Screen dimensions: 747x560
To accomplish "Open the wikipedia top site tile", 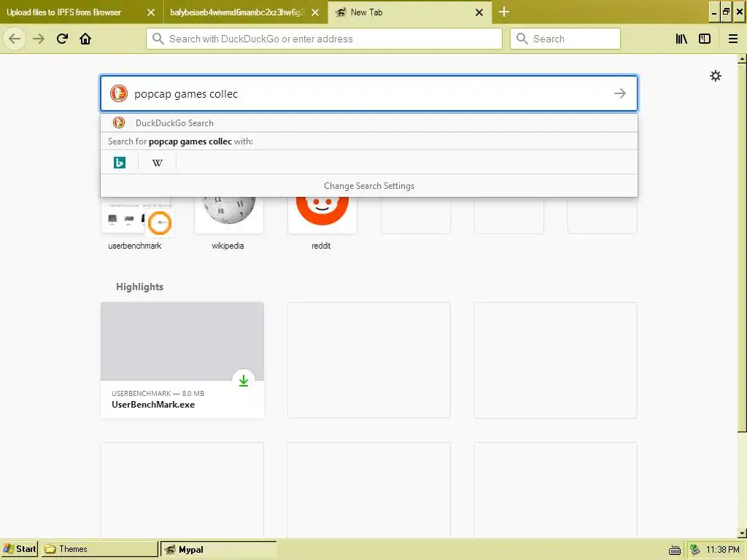I will point(228,223).
